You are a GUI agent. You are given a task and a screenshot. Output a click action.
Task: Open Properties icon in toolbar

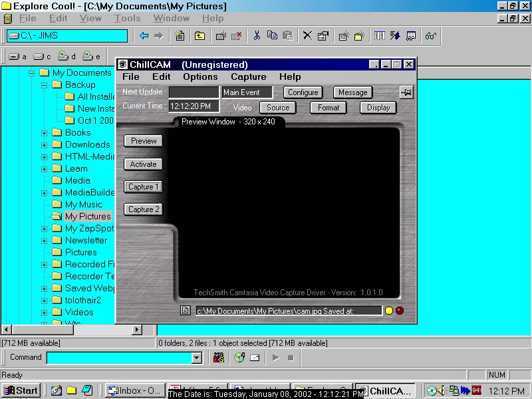(323, 36)
